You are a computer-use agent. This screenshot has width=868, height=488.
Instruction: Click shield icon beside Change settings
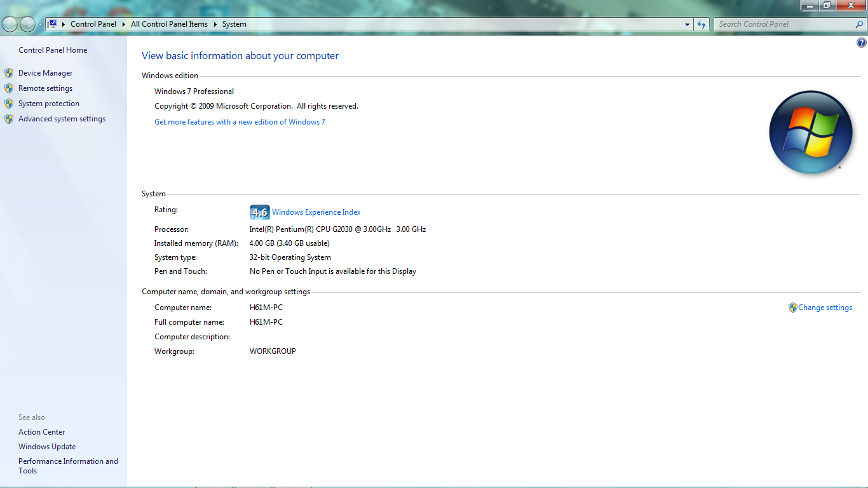point(792,308)
